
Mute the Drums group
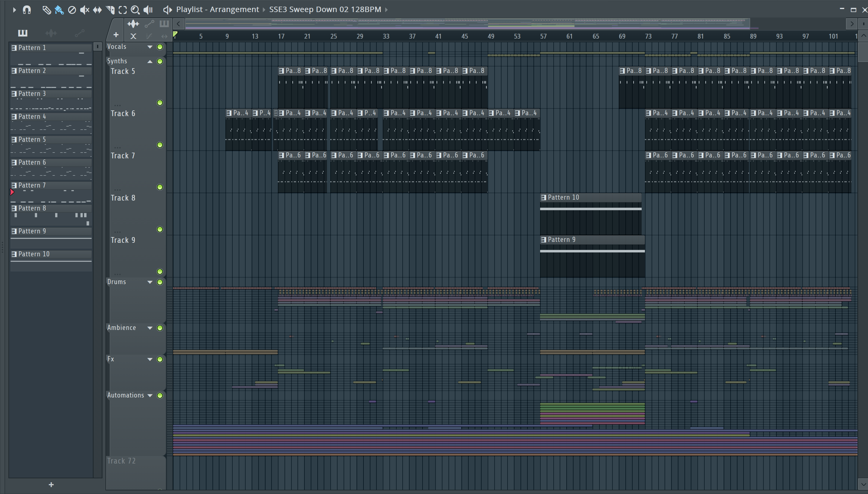pyautogui.click(x=160, y=282)
